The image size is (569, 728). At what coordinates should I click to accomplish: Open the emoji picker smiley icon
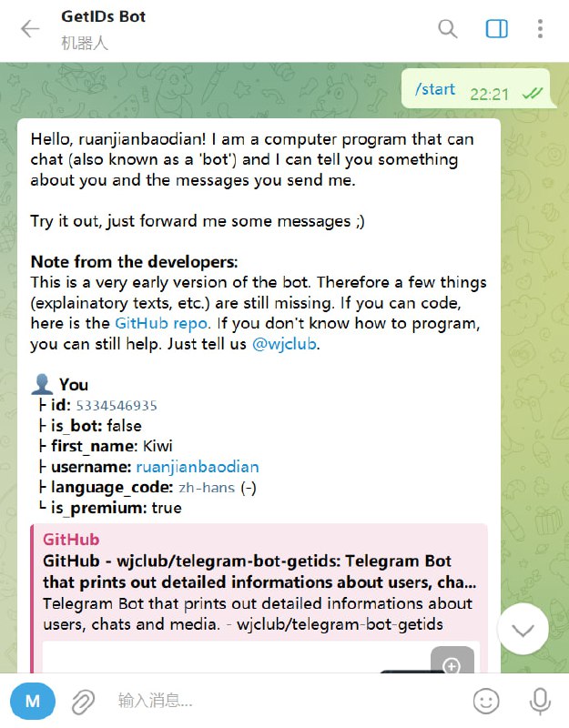coord(486,701)
